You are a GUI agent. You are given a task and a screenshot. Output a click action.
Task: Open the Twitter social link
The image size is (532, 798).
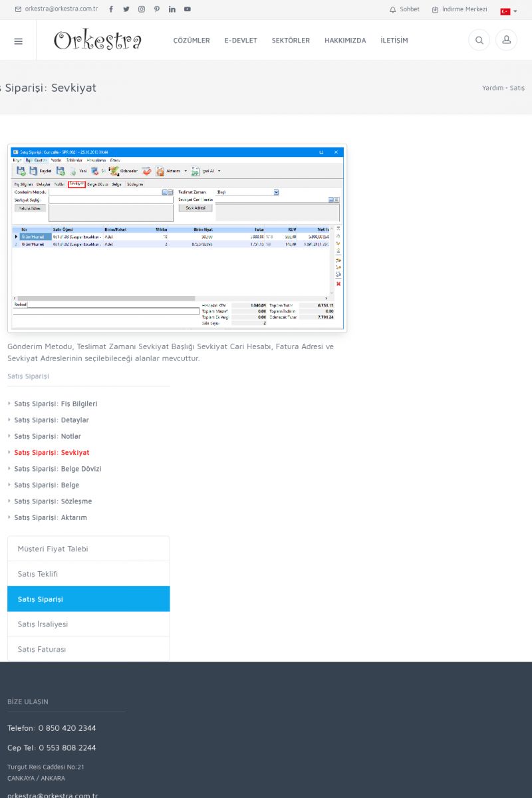click(x=126, y=9)
